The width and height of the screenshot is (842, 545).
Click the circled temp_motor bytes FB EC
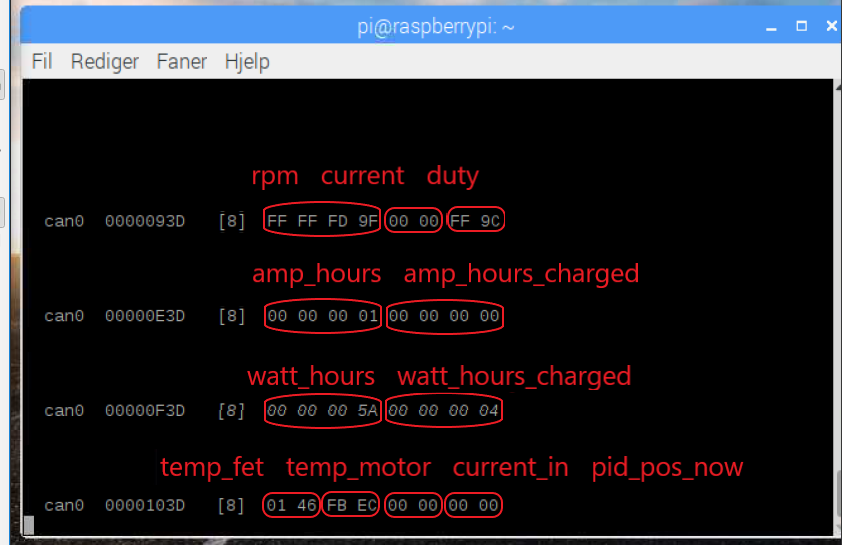(x=351, y=506)
